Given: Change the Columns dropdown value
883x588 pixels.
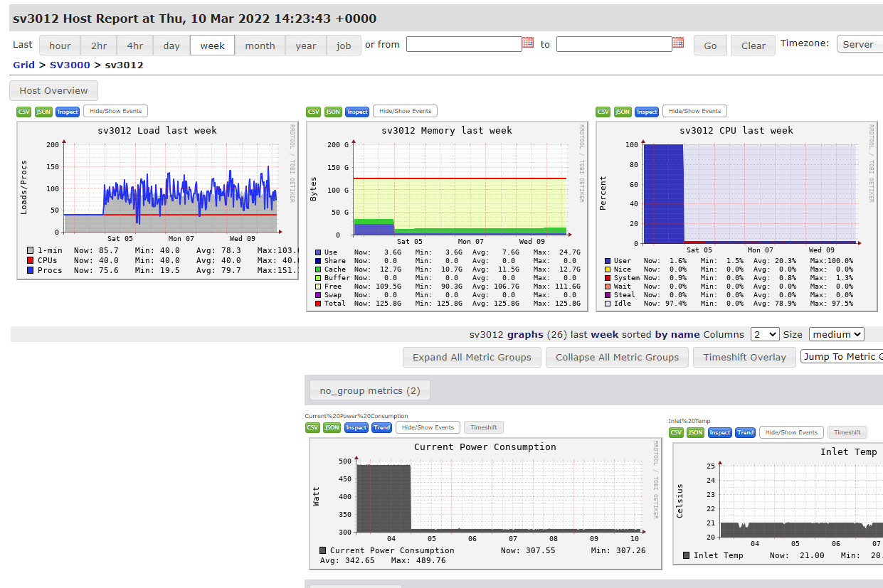Looking at the screenshot, I should (x=764, y=333).
